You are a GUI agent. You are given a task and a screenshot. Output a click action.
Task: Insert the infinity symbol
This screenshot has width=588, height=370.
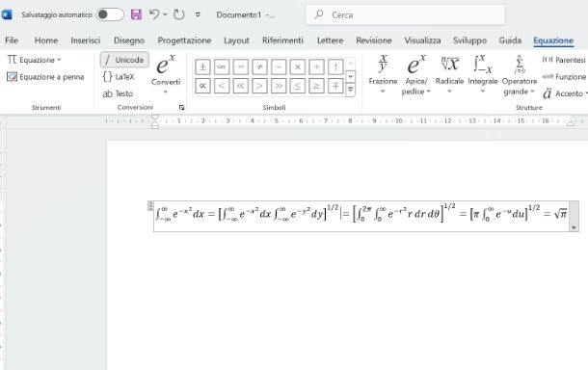click(222, 67)
